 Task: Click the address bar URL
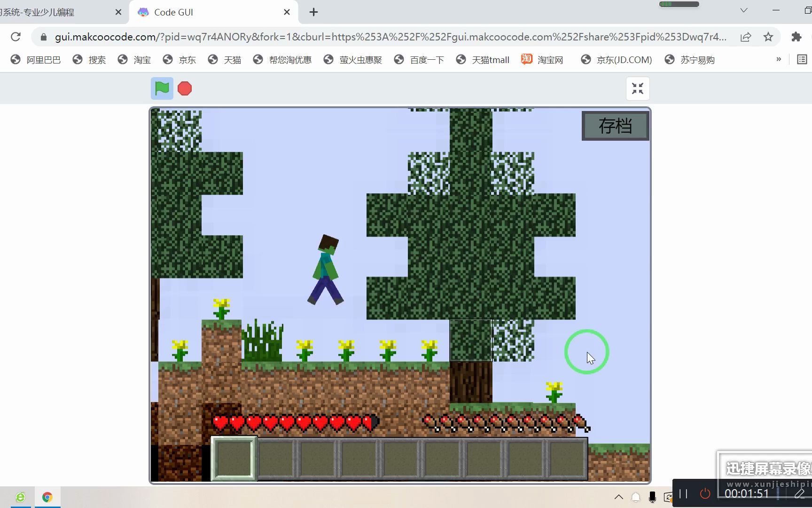tap(390, 37)
